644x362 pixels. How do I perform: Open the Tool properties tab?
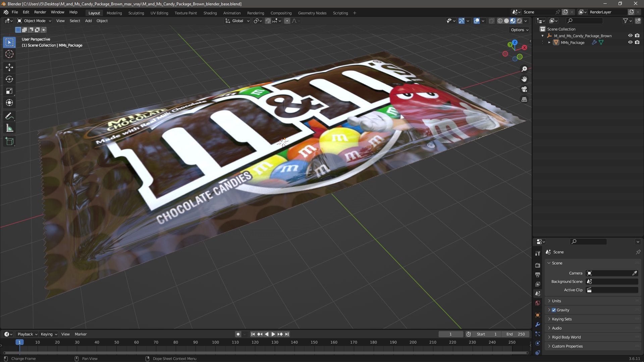[538, 253]
